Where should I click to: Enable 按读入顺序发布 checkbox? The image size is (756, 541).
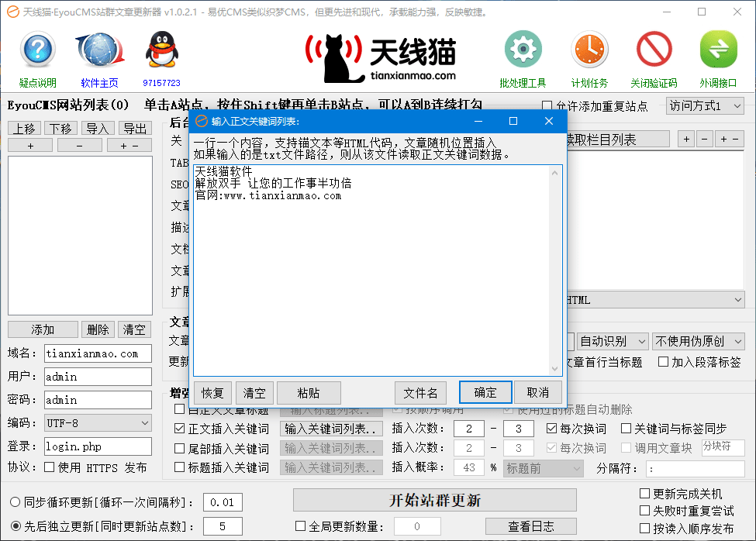pos(644,528)
